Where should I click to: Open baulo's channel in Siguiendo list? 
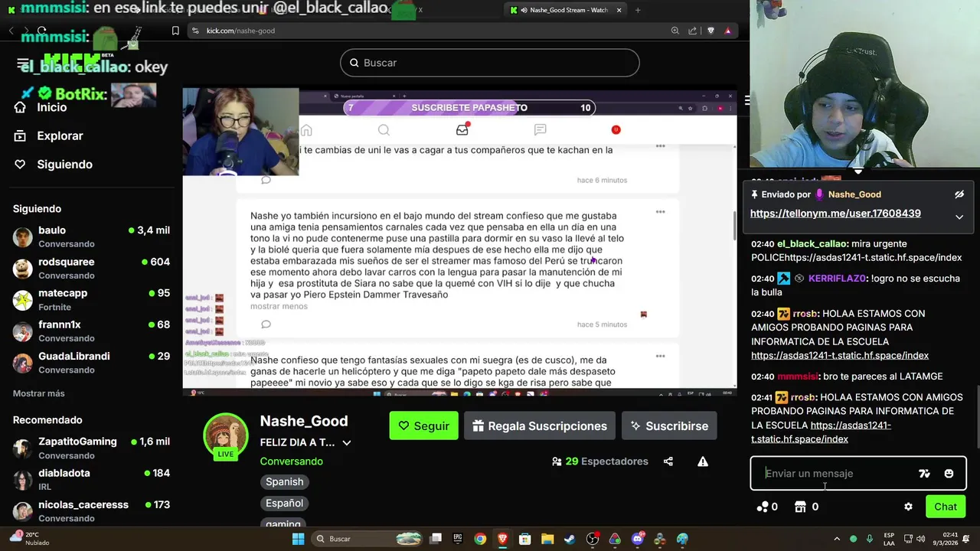[91, 236]
